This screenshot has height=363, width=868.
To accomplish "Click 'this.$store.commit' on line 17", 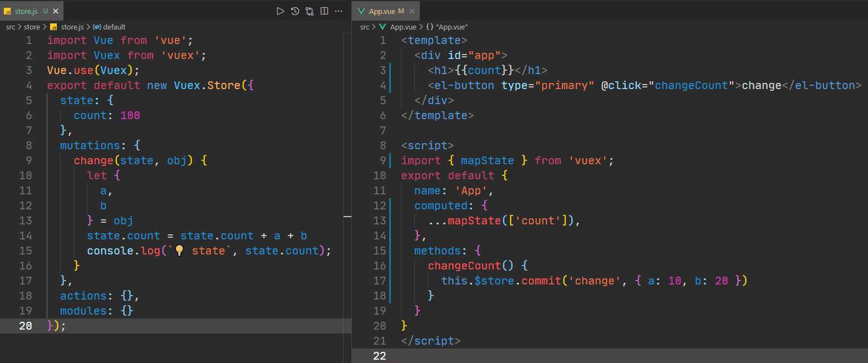I will pos(501,281).
